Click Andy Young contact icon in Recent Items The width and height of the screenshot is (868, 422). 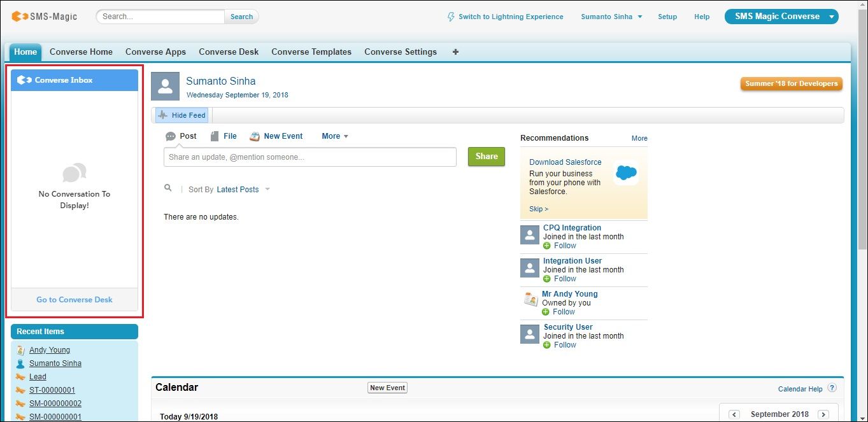(20, 350)
